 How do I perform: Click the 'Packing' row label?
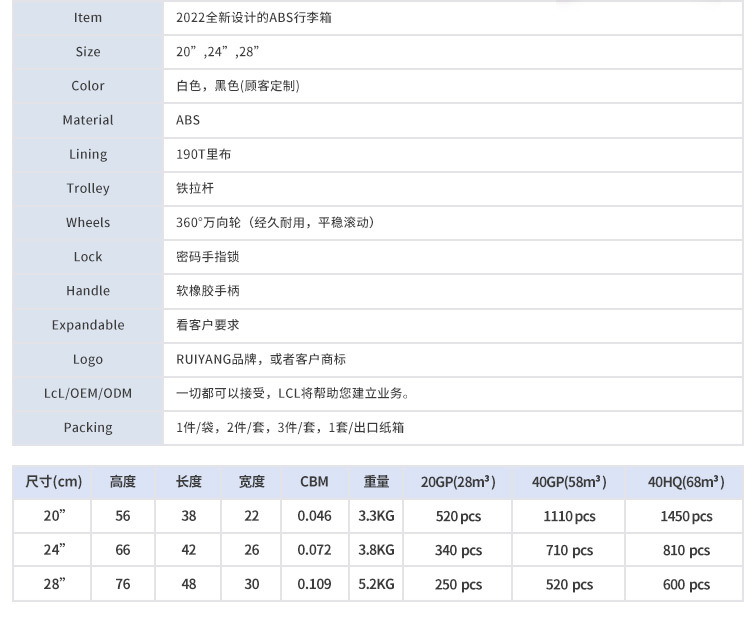(x=88, y=428)
